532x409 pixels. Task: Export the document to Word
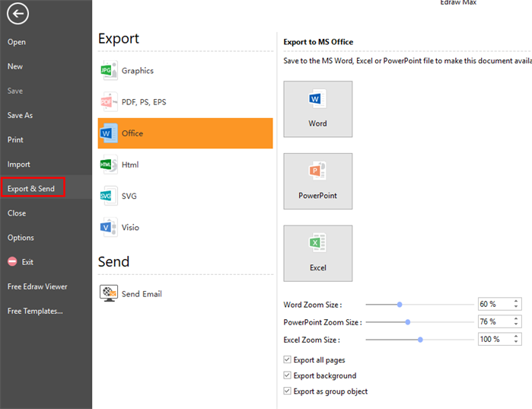317,109
